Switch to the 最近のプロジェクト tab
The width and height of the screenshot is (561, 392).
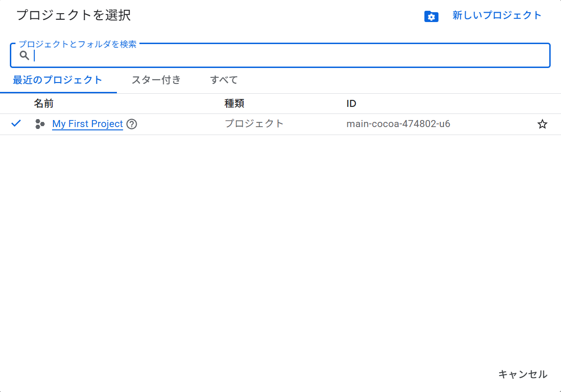click(x=58, y=80)
